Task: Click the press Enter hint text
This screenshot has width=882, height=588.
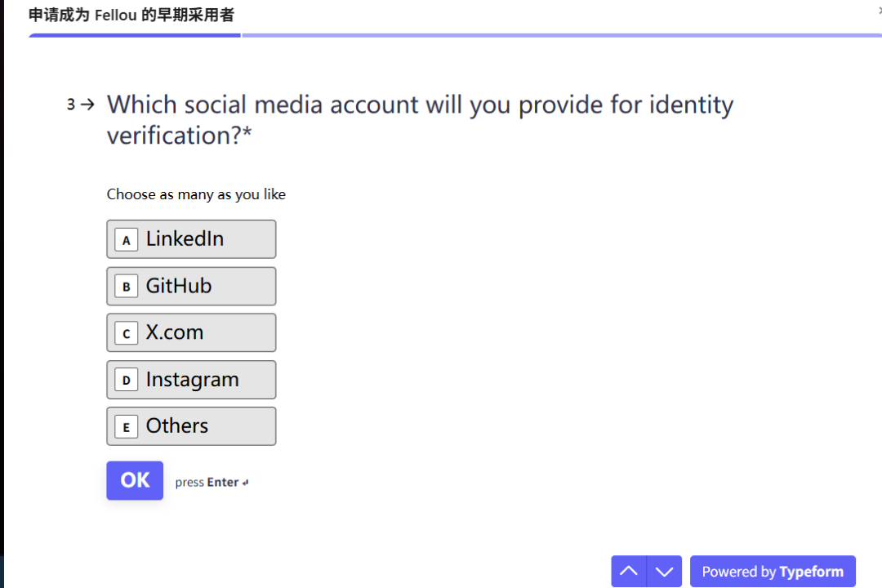Action: pyautogui.click(x=212, y=482)
